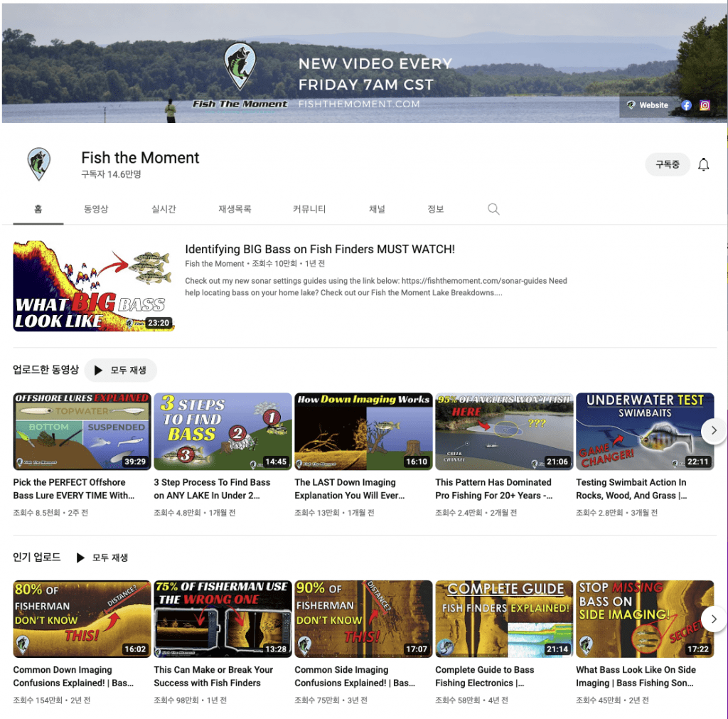Image resolution: width=728 pixels, height=719 pixels.
Task: Click '조회수 98만회 • 1년 전' metadata
Action: click(x=191, y=700)
